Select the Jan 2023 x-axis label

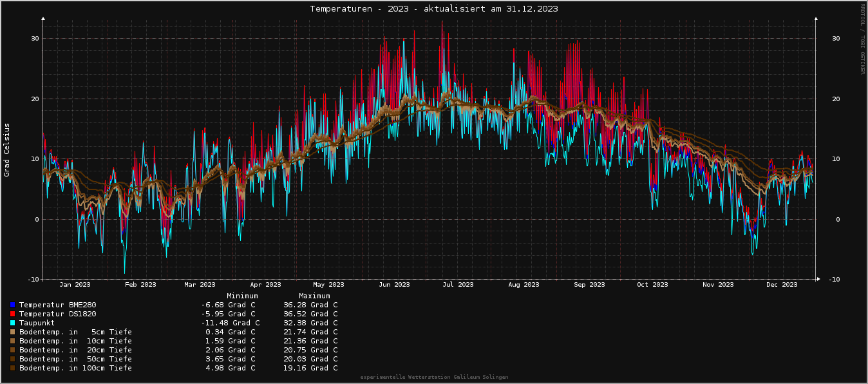(x=75, y=285)
